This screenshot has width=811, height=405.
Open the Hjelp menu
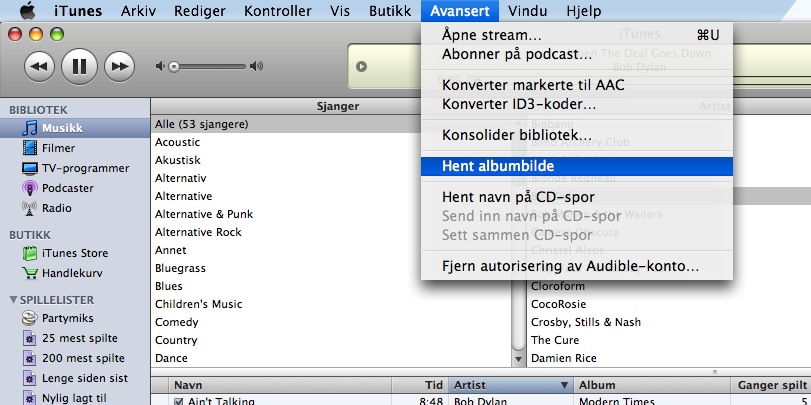[583, 11]
